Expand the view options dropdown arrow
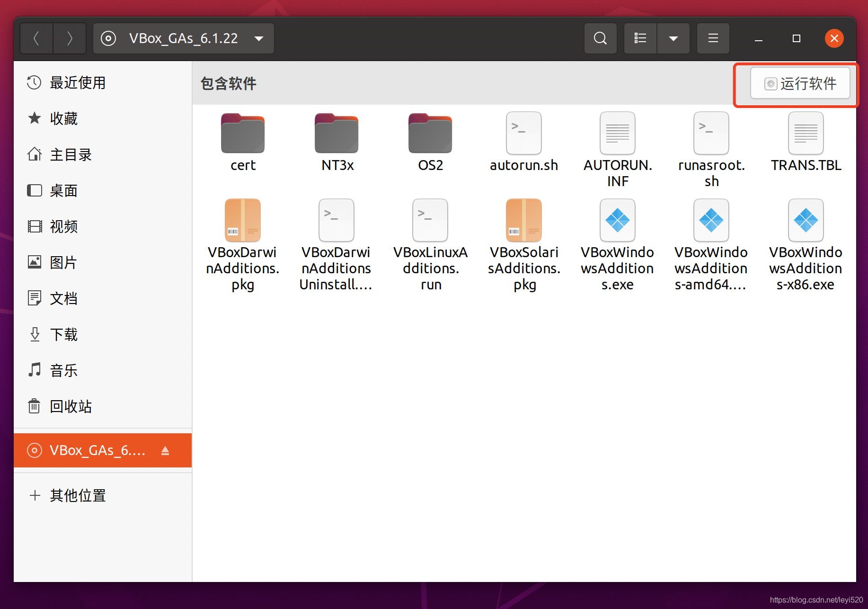This screenshot has height=609, width=868. click(x=673, y=38)
